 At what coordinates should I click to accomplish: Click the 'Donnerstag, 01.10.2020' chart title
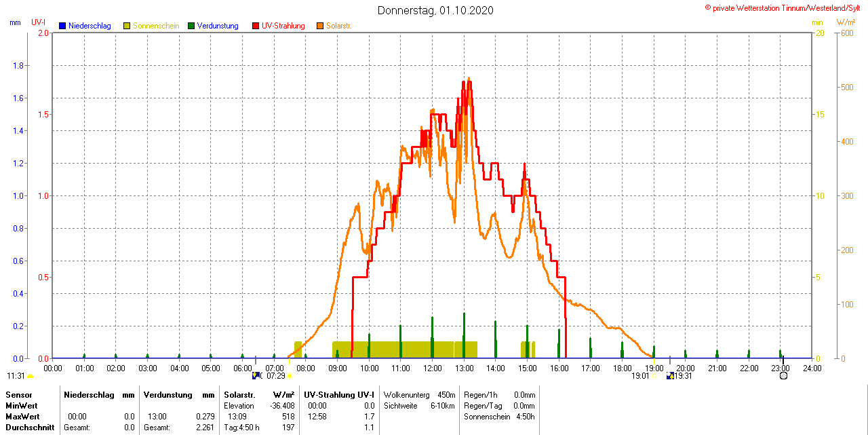pyautogui.click(x=435, y=10)
